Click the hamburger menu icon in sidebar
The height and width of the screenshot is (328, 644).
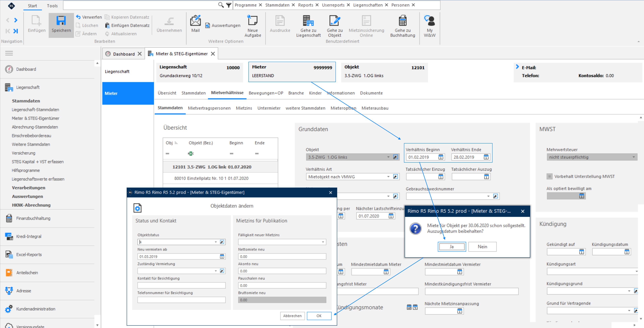coord(9,53)
